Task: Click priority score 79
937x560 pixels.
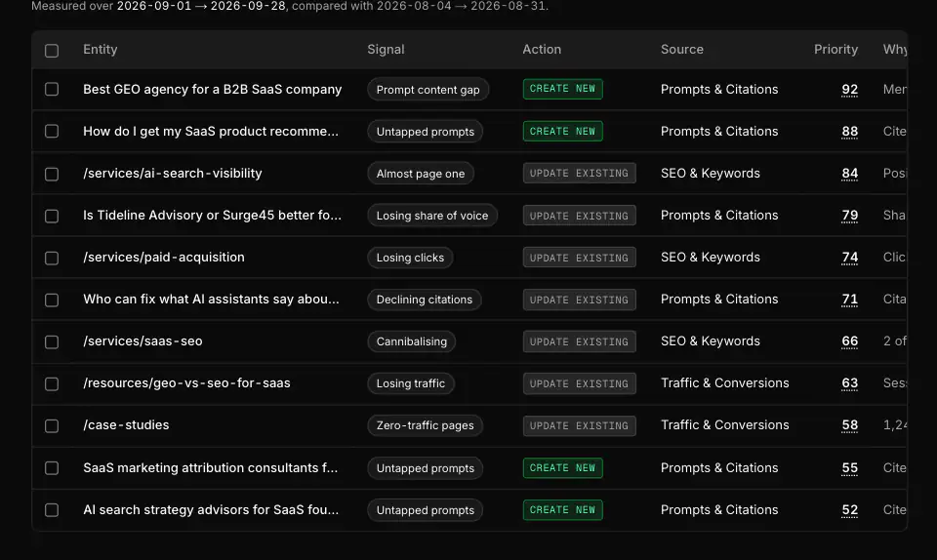Action: 850,216
